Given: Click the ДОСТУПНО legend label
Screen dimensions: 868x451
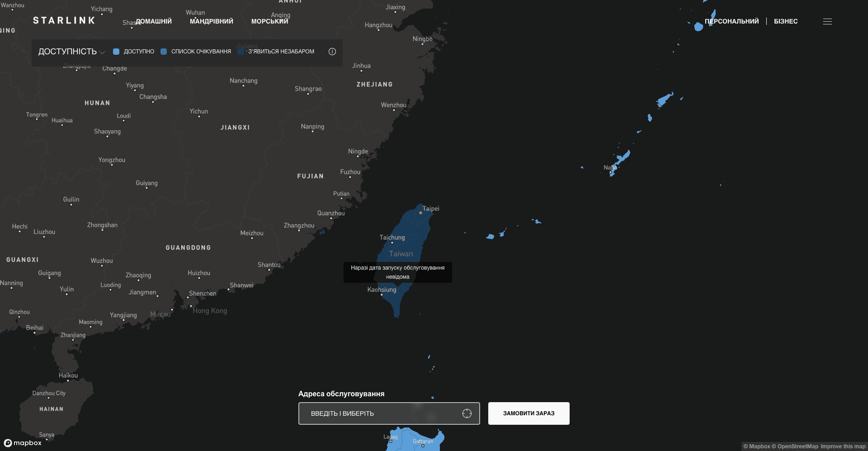Looking at the screenshot, I should click(x=139, y=52).
